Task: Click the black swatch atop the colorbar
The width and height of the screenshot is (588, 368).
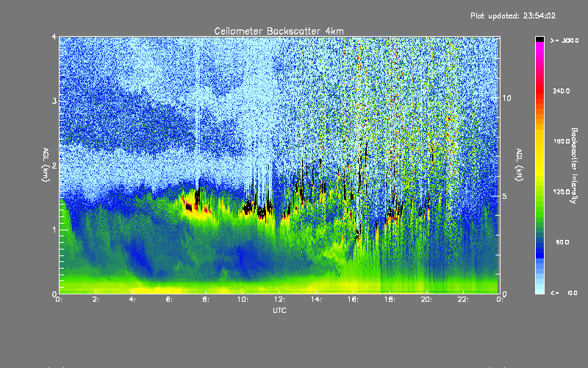Action: (539, 39)
